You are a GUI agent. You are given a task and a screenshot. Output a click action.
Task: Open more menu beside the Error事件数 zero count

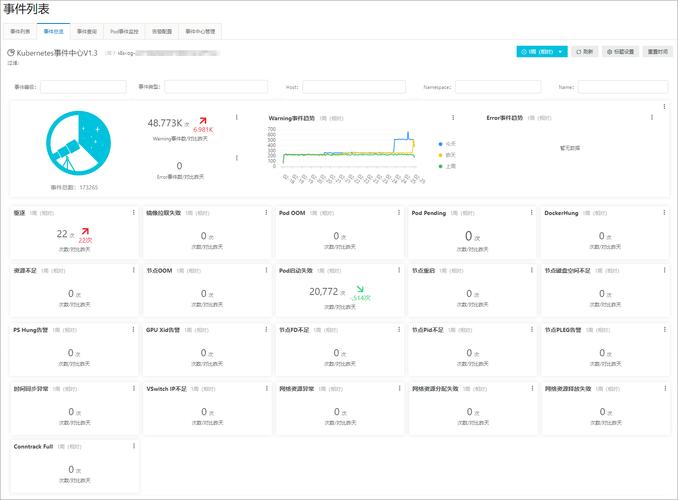click(237, 158)
